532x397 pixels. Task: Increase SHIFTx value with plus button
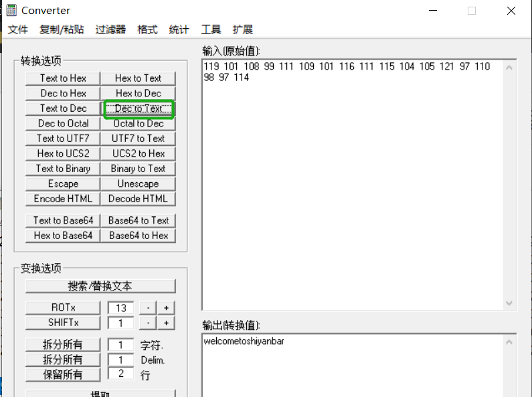coord(166,323)
